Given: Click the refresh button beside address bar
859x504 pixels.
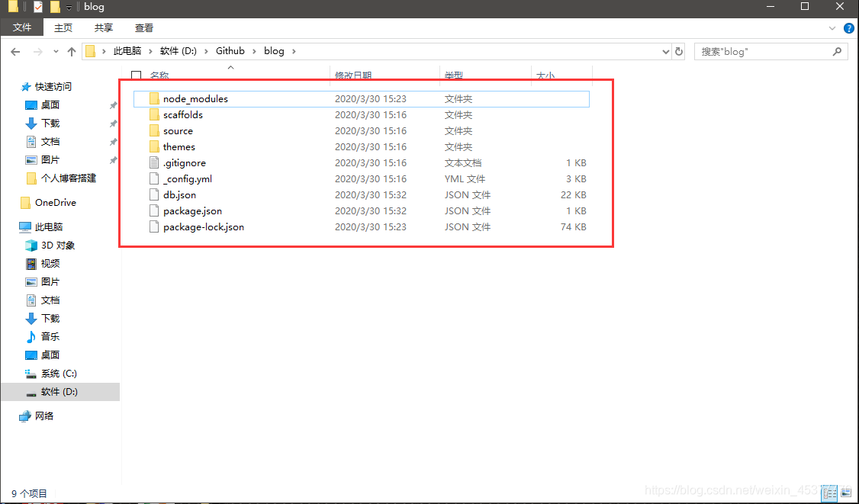Looking at the screenshot, I should 680,52.
